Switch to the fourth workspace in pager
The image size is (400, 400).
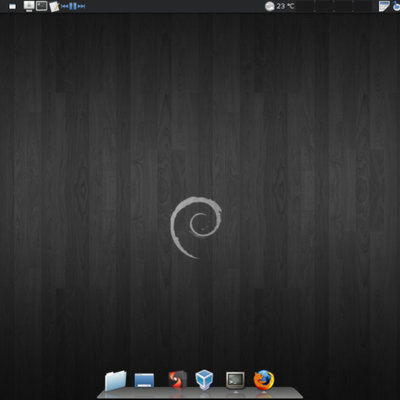tap(362, 6)
